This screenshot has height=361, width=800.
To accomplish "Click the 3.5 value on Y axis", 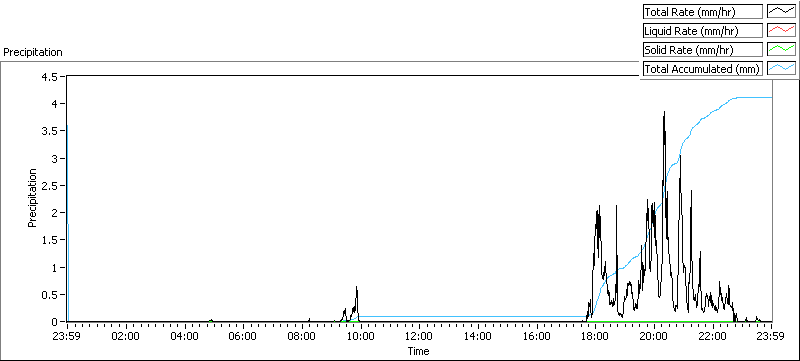I will pos(51,131).
